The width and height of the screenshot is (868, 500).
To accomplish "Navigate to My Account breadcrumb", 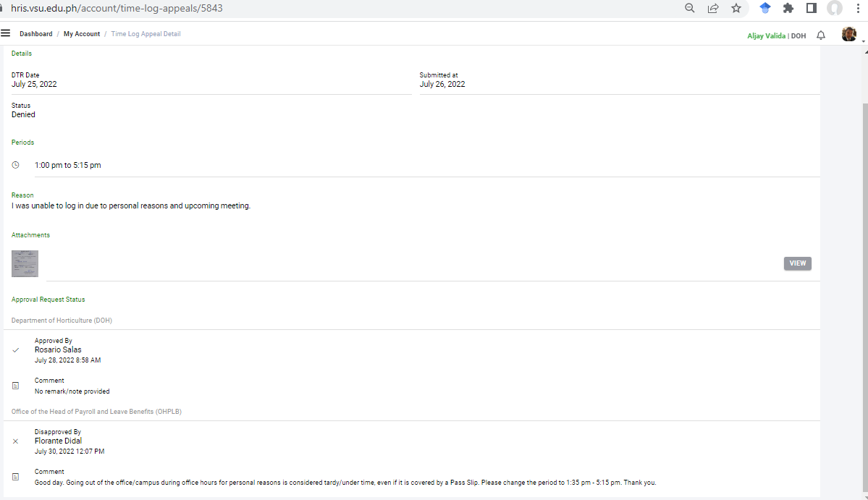I will 82,34.
